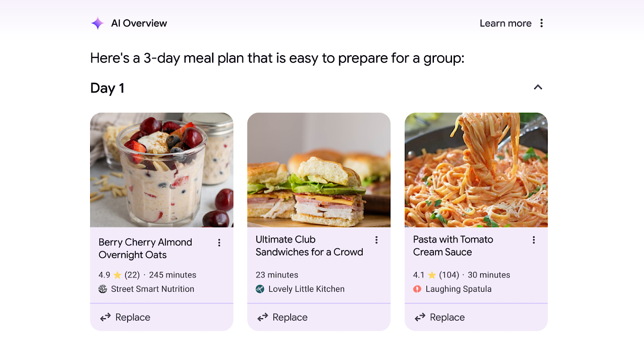Open the AI Overview options menu
The width and height of the screenshot is (644, 338).
[x=542, y=23]
